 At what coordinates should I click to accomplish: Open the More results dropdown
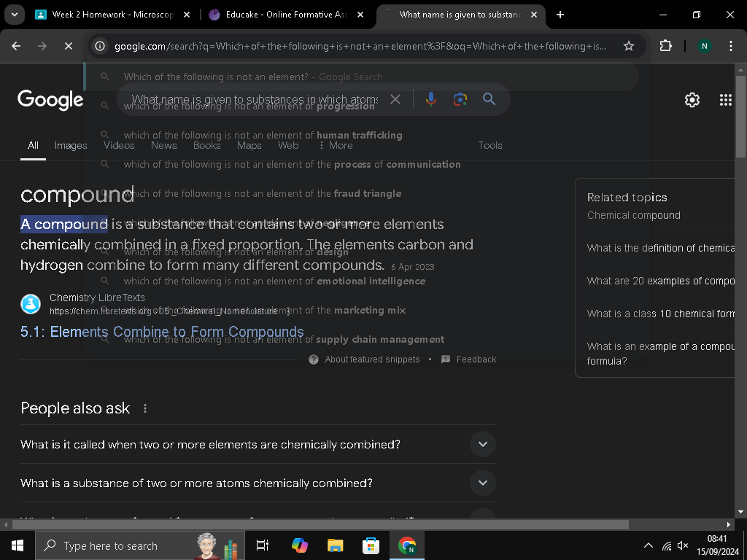336,145
